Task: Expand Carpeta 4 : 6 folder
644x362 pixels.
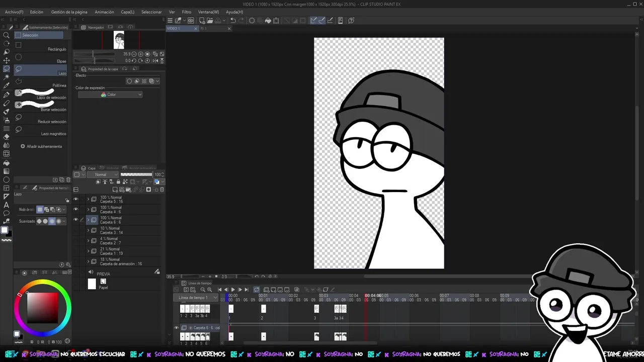Action: click(88, 209)
